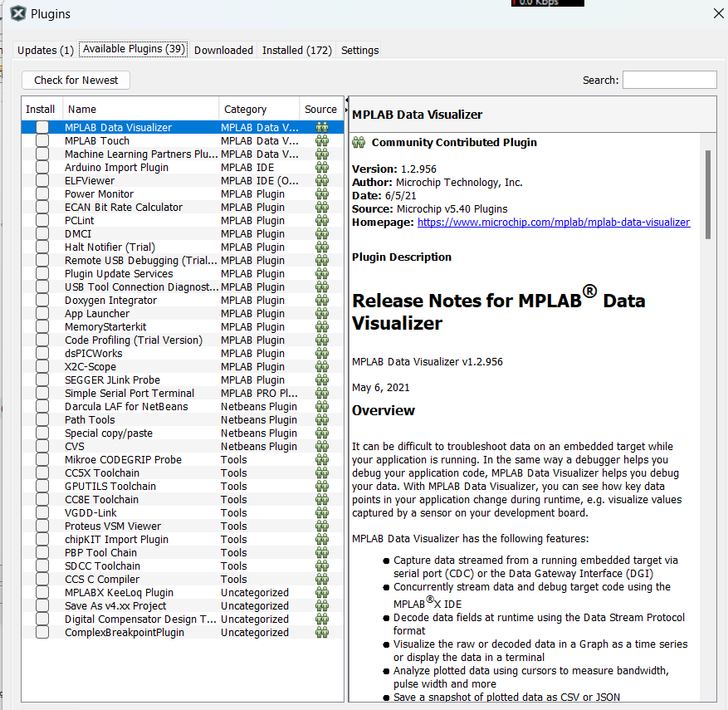
Task: Collapse details pane using the splitter arrow
Action: pyautogui.click(x=346, y=100)
